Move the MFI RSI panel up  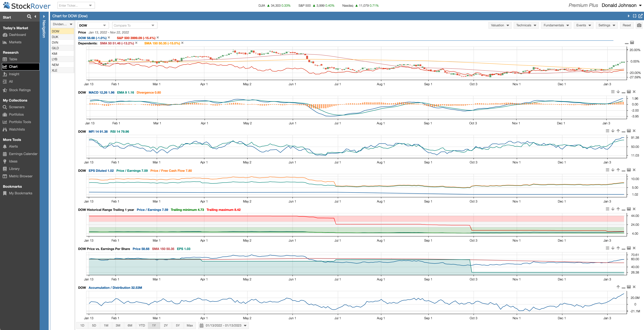pos(618,131)
